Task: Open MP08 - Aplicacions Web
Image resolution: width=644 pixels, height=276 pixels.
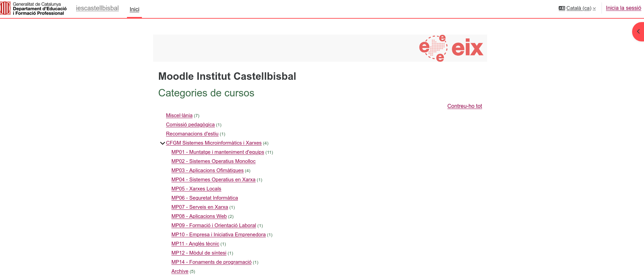Action: point(199,216)
